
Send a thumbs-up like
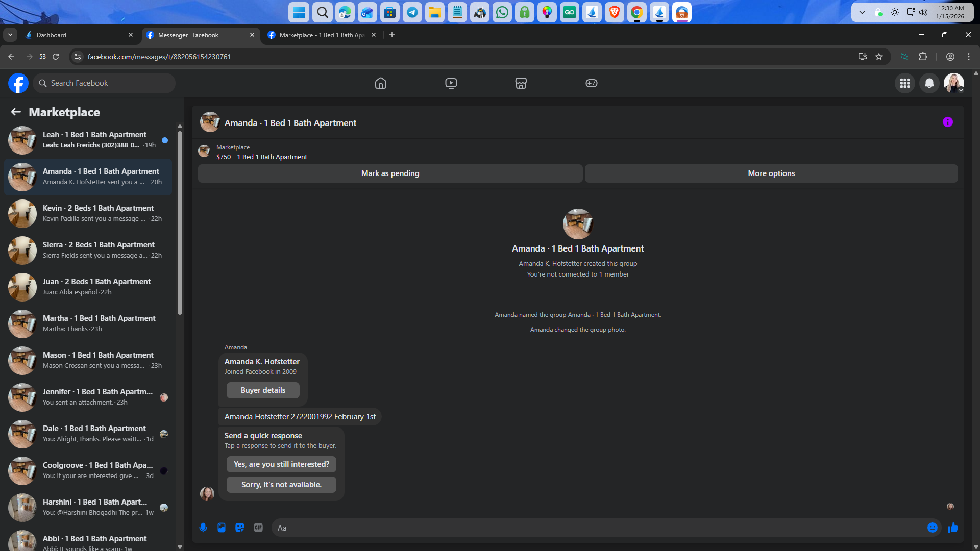[x=953, y=528]
